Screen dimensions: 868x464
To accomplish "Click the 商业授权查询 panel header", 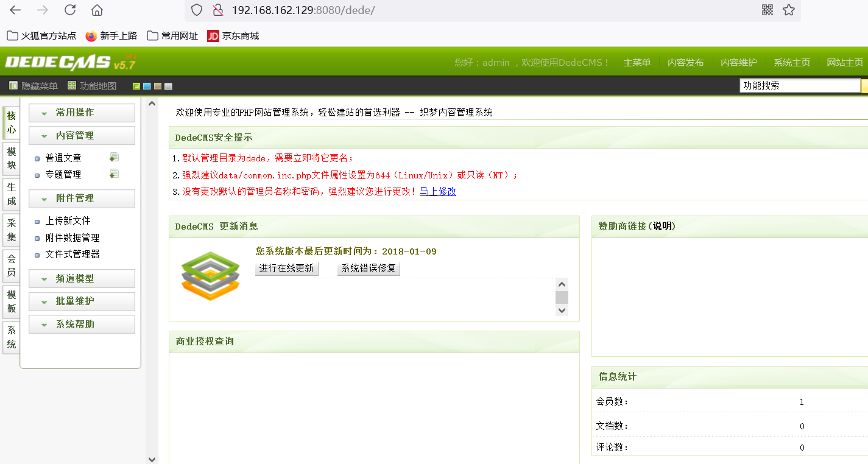I will click(x=374, y=342).
